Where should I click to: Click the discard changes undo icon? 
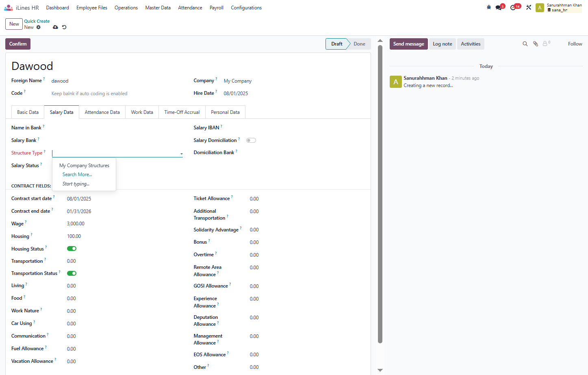click(x=64, y=27)
